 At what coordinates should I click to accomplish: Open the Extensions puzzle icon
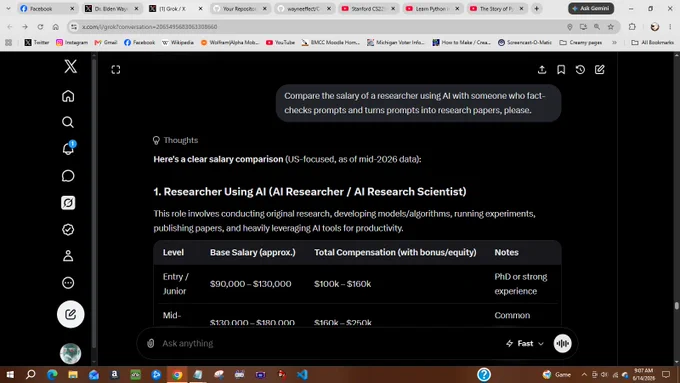coord(632,27)
